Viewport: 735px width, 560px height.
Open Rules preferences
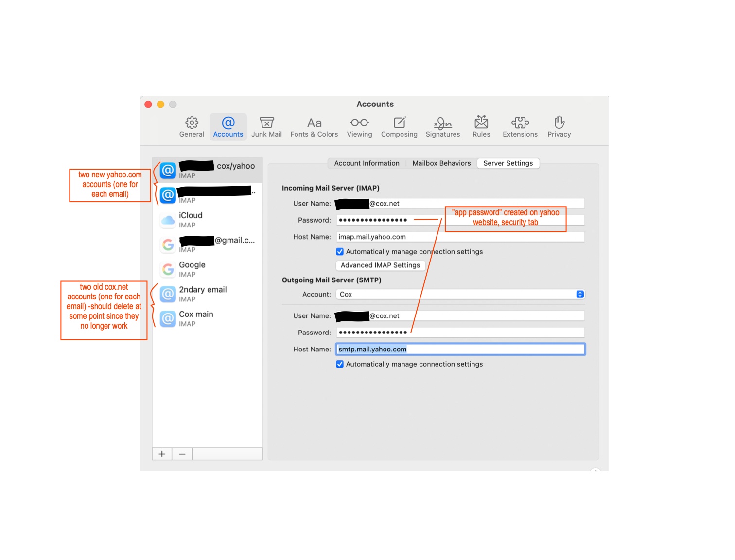point(481,127)
